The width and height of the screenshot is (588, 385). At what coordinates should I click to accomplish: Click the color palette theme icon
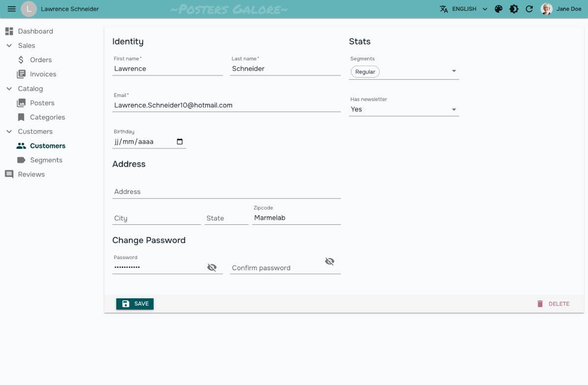tap(498, 9)
